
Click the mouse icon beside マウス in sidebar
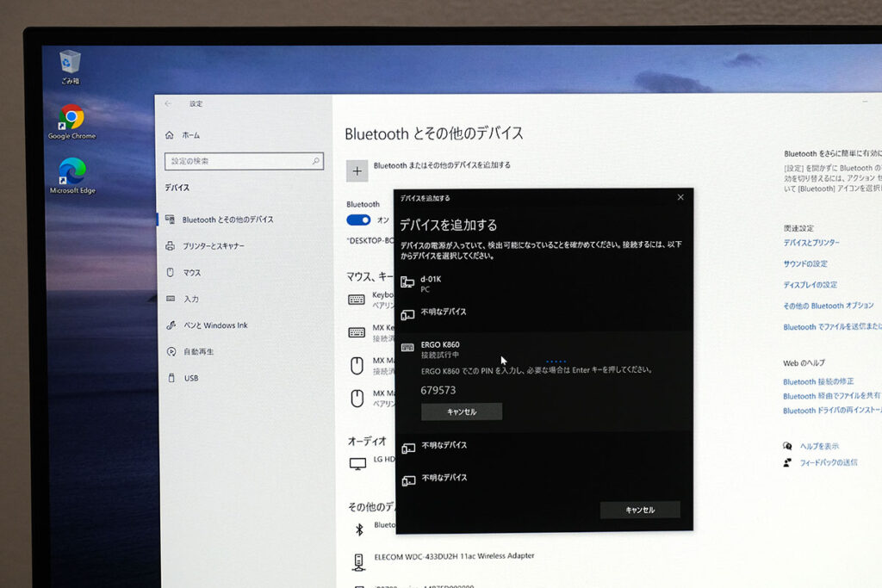[x=170, y=272]
